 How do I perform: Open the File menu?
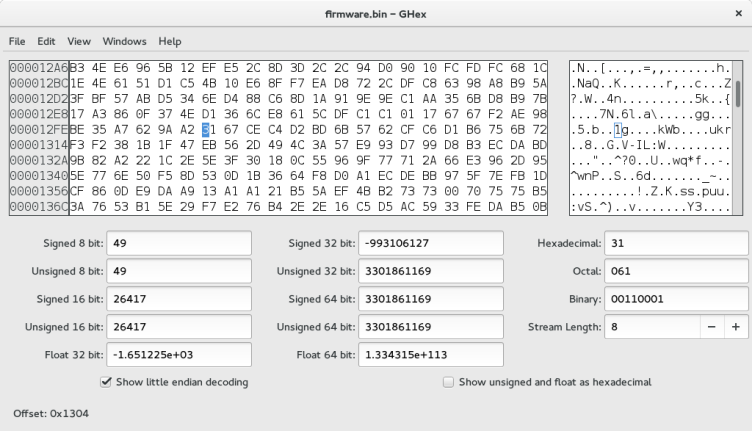17,41
